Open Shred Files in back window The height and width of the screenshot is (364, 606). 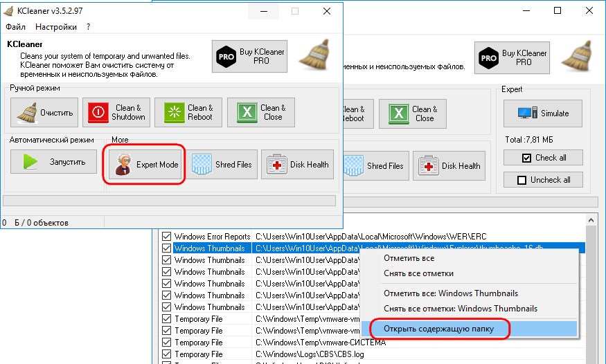[376, 166]
